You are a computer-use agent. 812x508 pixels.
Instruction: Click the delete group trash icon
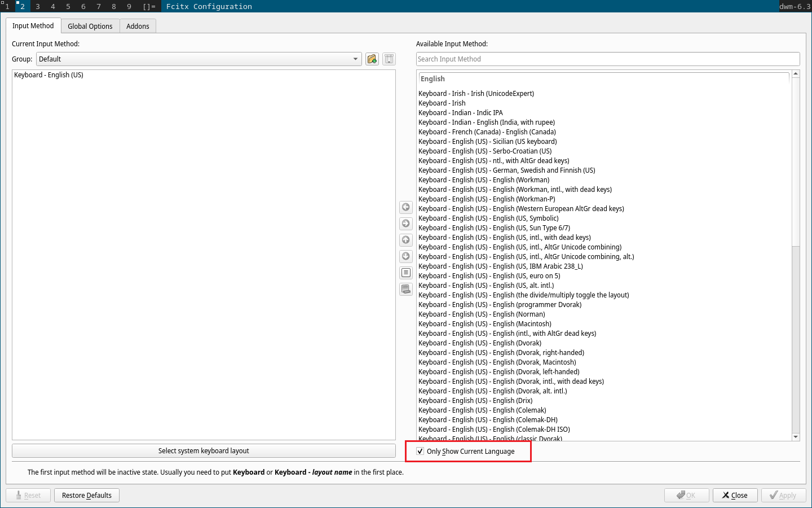[x=389, y=59]
